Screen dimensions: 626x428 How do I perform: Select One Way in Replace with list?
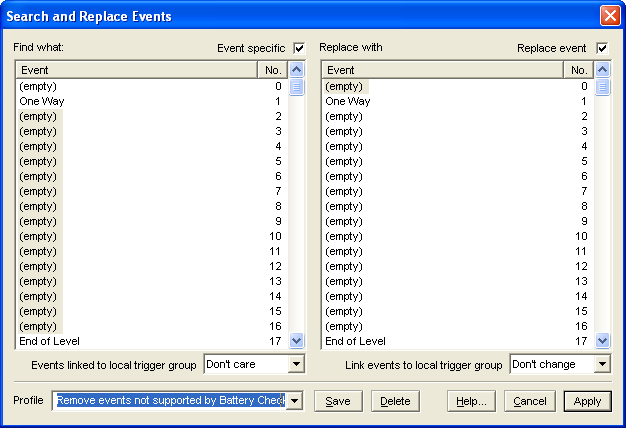[x=347, y=101]
